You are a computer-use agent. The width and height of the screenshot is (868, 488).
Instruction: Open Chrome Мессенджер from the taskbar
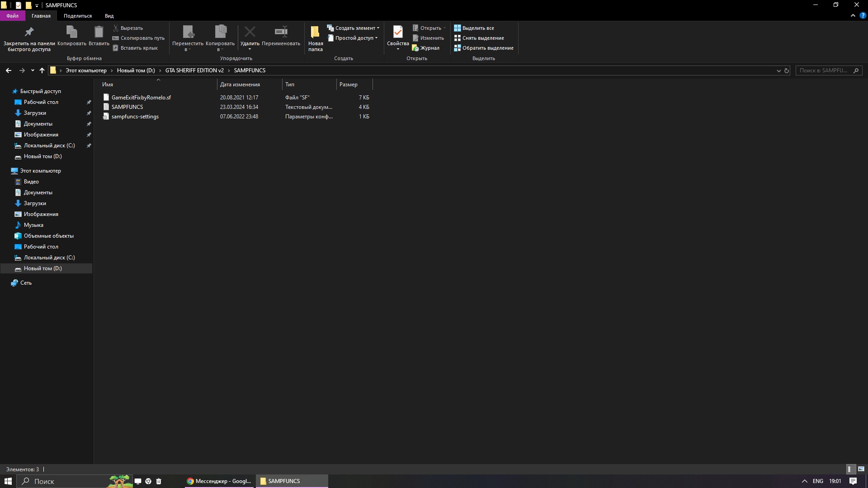click(x=219, y=481)
